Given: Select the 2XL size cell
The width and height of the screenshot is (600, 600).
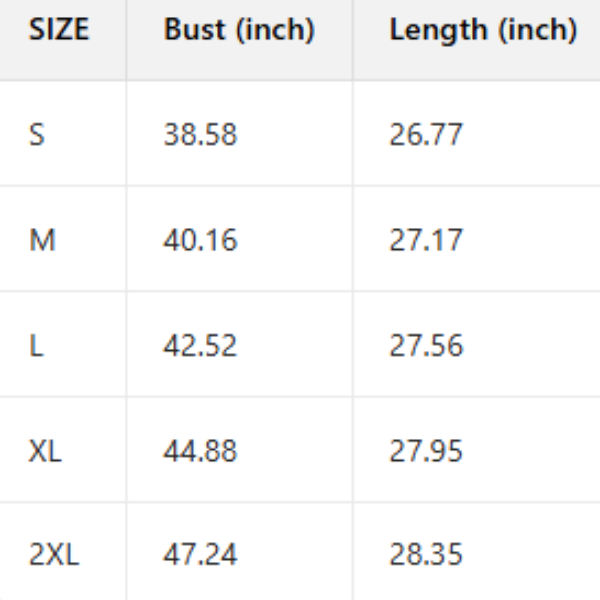Looking at the screenshot, I should 53,555.
